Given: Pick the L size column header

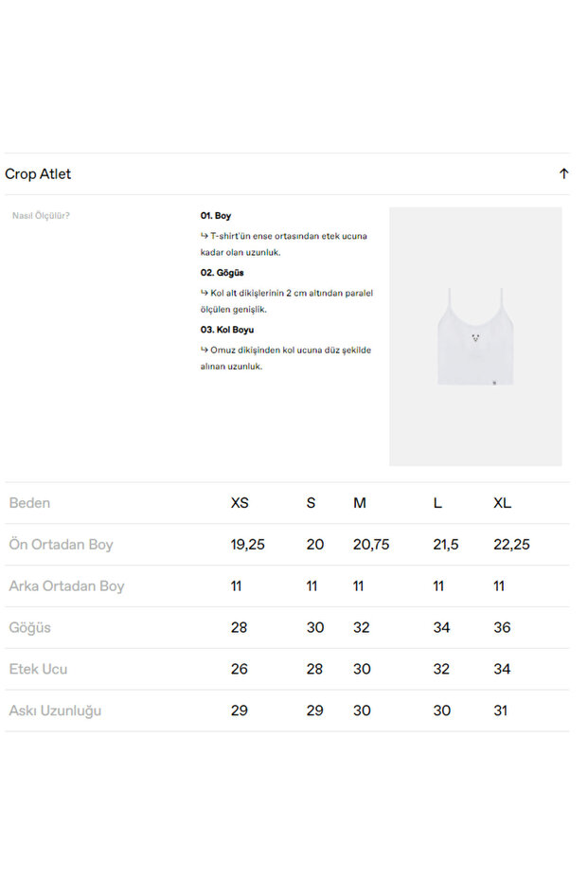Looking at the screenshot, I should (x=437, y=503).
